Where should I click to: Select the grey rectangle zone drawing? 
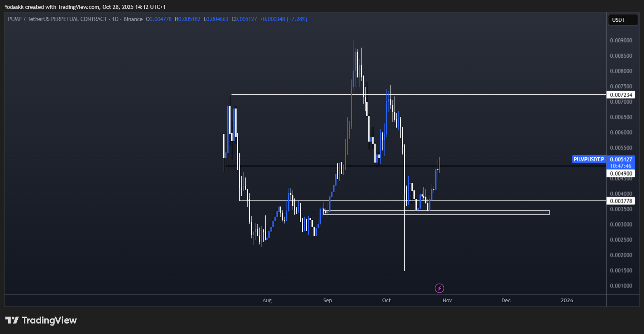click(x=436, y=212)
